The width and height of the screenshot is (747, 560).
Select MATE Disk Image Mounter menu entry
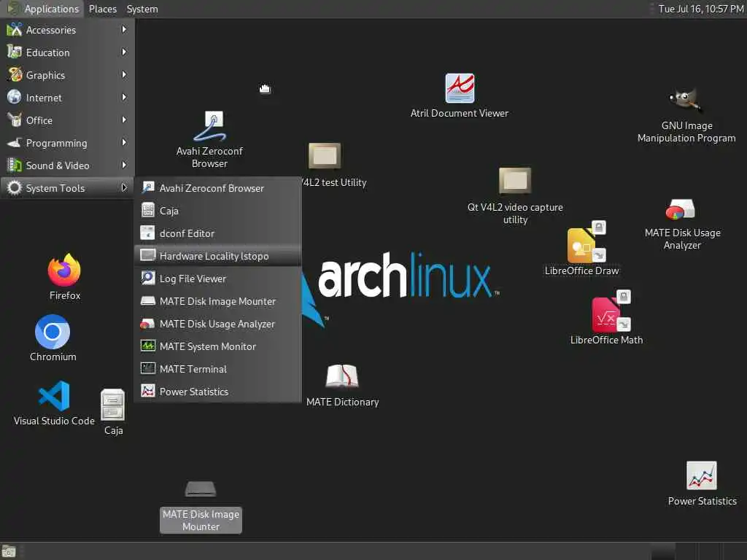click(x=217, y=301)
